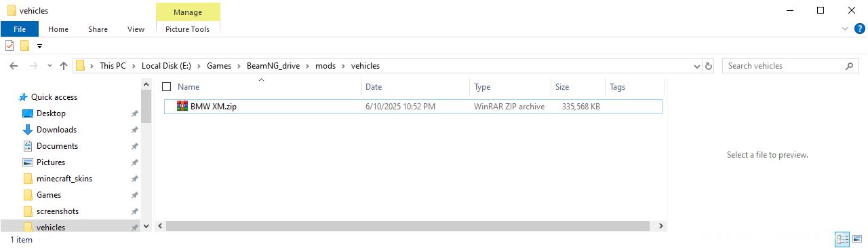Navigate to This PC in breadcrumb
Screen dimensions: 868x248
[113, 66]
